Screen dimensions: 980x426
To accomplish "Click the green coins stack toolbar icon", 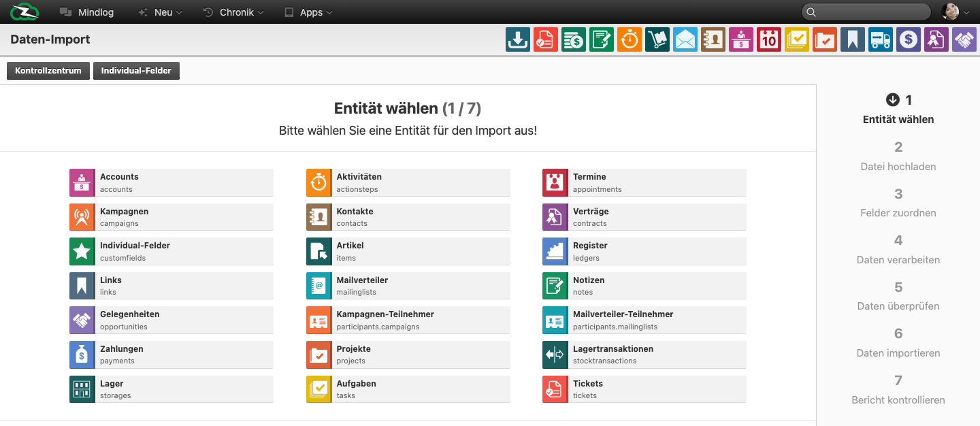I will point(574,39).
